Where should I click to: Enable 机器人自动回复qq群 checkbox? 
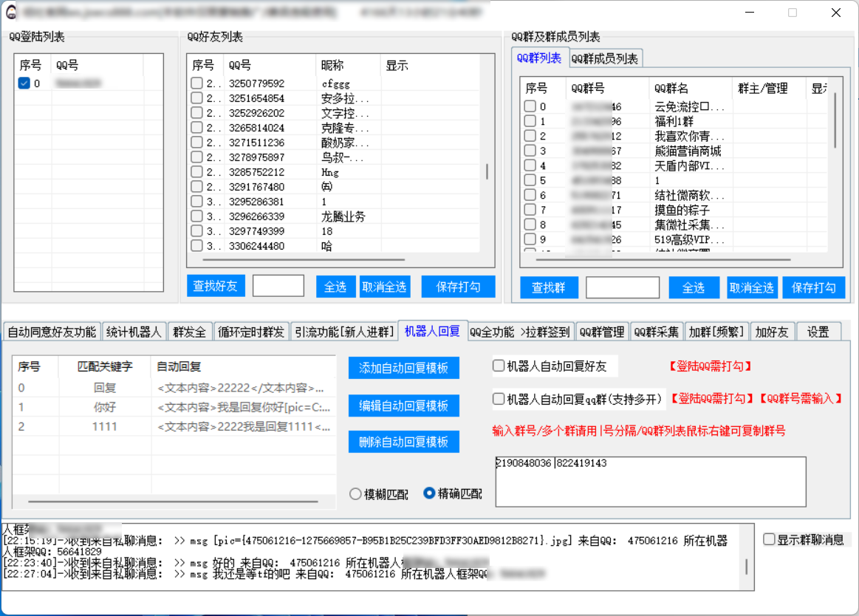point(499,399)
